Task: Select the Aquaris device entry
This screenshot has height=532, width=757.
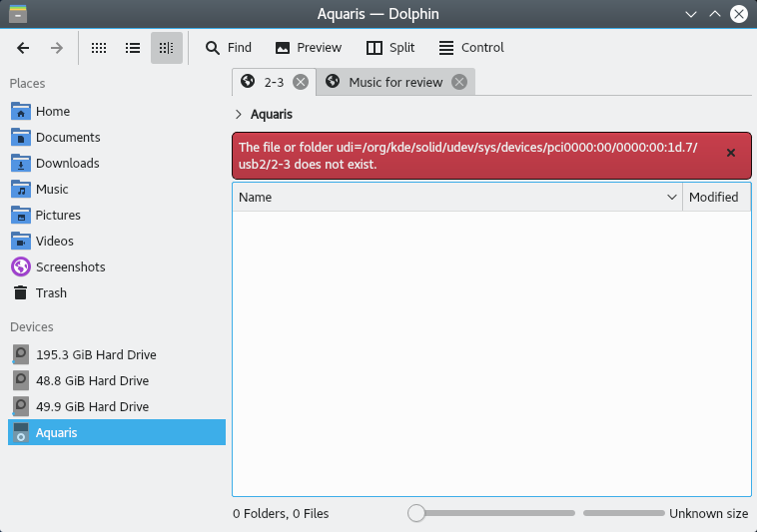Action: click(x=117, y=432)
